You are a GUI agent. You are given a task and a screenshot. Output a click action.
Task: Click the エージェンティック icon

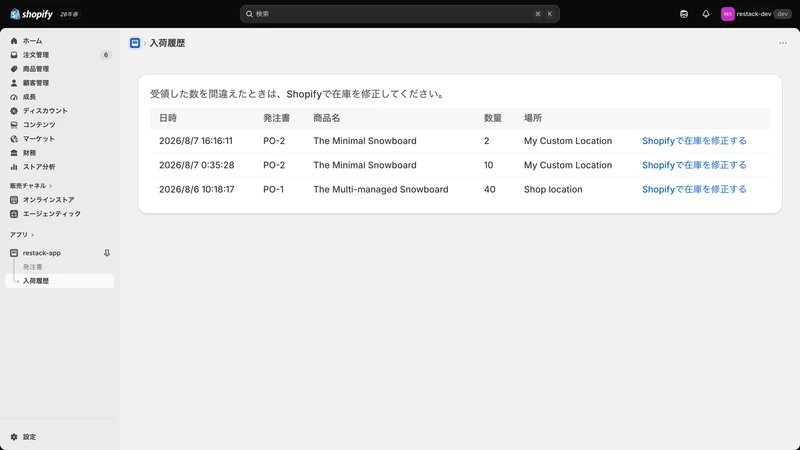pos(14,214)
